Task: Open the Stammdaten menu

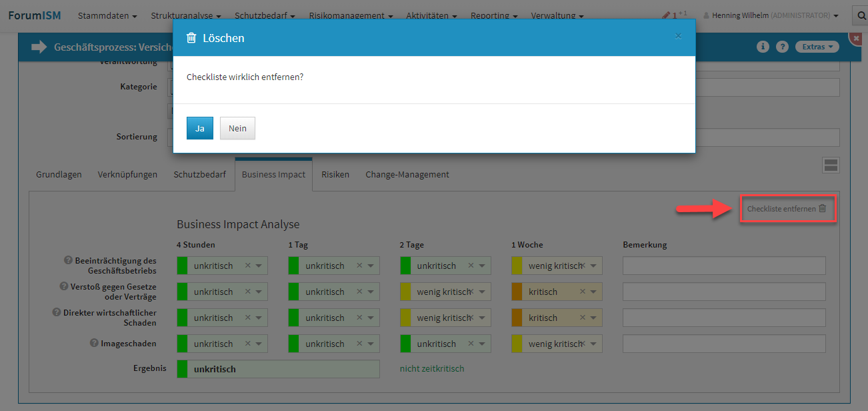Action: coord(107,15)
